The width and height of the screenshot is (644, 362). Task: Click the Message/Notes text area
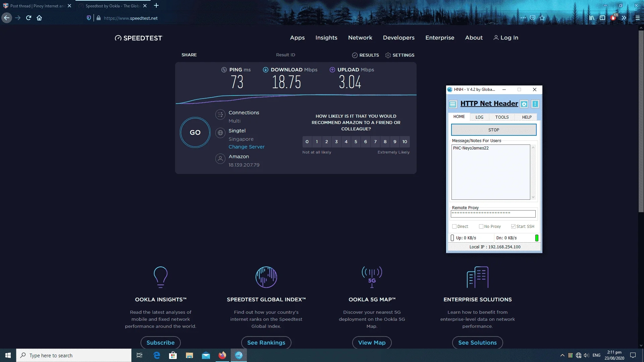490,172
